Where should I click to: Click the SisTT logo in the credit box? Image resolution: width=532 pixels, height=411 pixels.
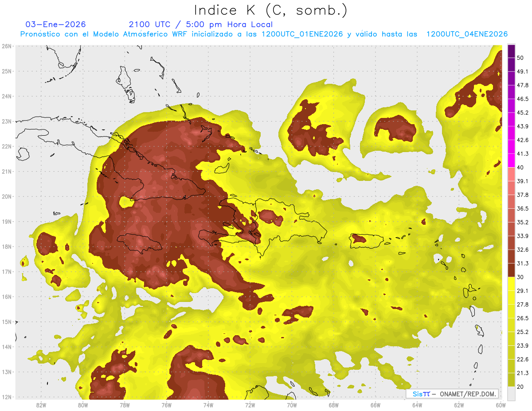[421, 394]
